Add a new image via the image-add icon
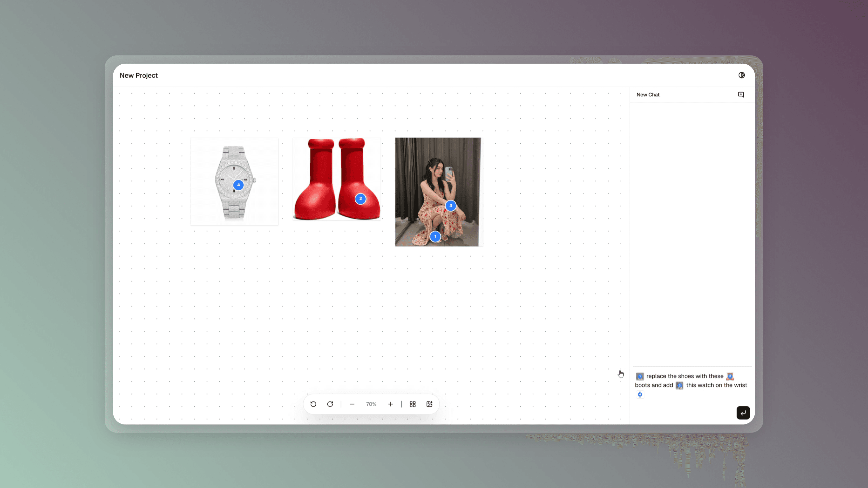Viewport: 868px width, 488px height. tap(429, 404)
